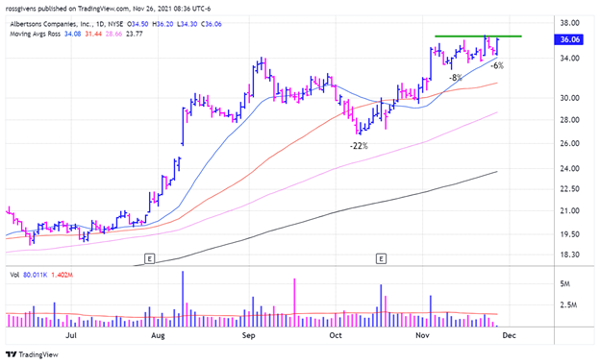The image size is (600, 364).
Task: Click the green horizontal resistance line
Action: [x=478, y=36]
